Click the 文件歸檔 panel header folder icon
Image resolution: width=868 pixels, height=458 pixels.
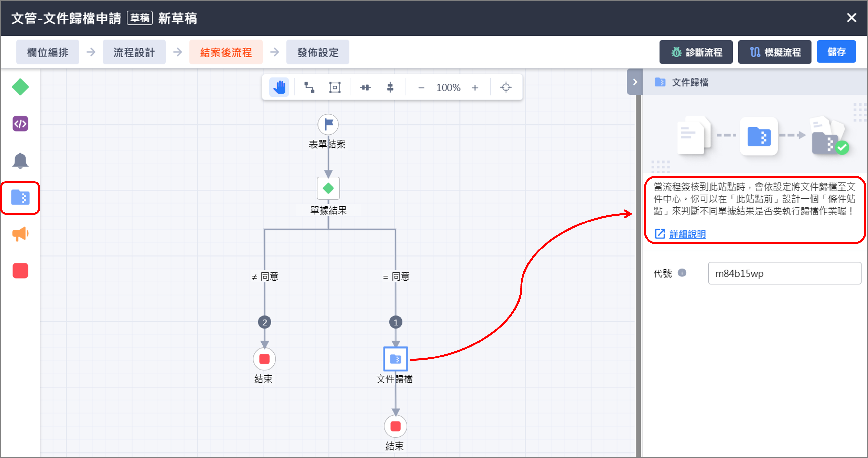[x=660, y=82]
